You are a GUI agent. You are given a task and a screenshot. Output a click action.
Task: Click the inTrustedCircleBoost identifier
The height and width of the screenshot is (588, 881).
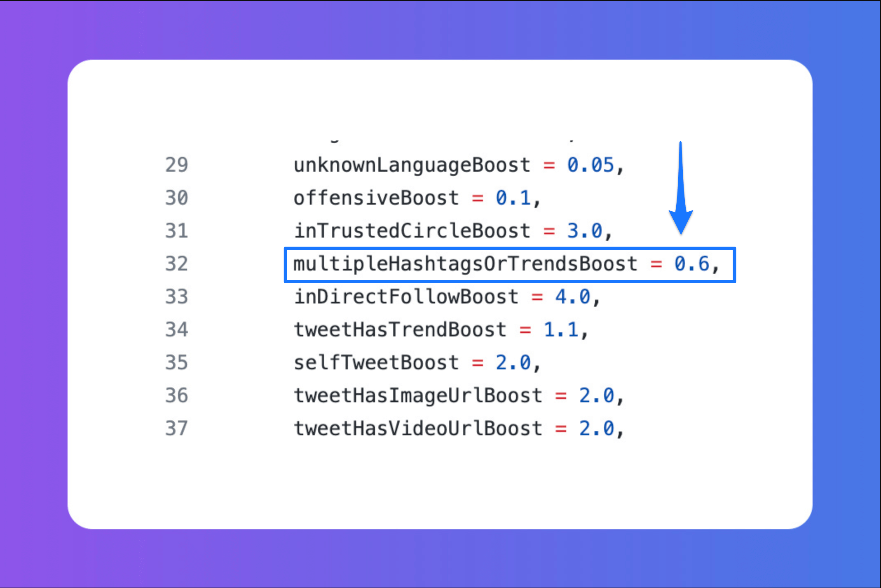click(x=412, y=231)
